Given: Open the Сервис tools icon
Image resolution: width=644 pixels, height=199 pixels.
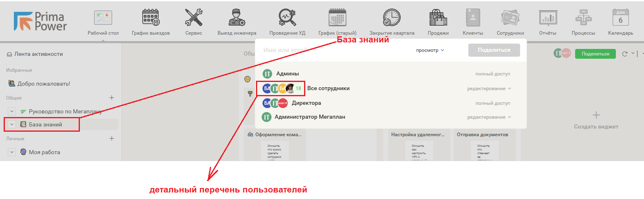Looking at the screenshot, I should pyautogui.click(x=194, y=18).
